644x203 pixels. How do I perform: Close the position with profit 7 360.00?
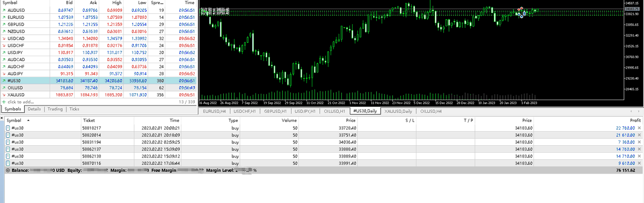[x=640, y=142]
